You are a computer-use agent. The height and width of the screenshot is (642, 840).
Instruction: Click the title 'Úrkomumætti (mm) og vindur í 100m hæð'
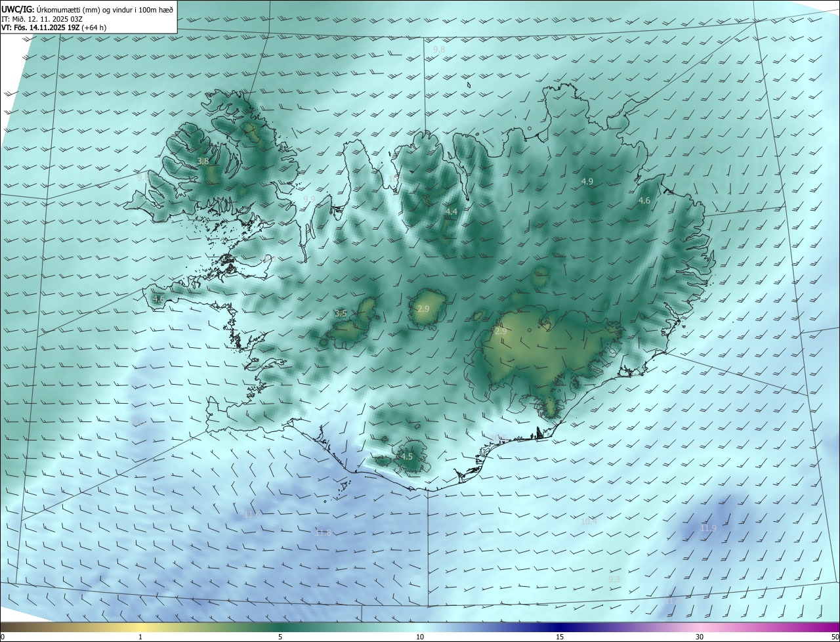[x=104, y=9]
